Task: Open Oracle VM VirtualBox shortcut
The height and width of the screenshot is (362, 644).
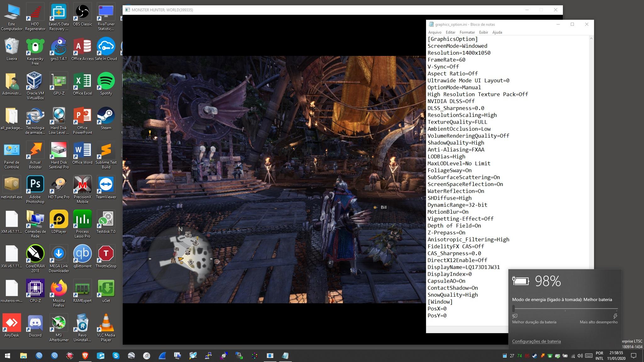Action: pyautogui.click(x=35, y=85)
